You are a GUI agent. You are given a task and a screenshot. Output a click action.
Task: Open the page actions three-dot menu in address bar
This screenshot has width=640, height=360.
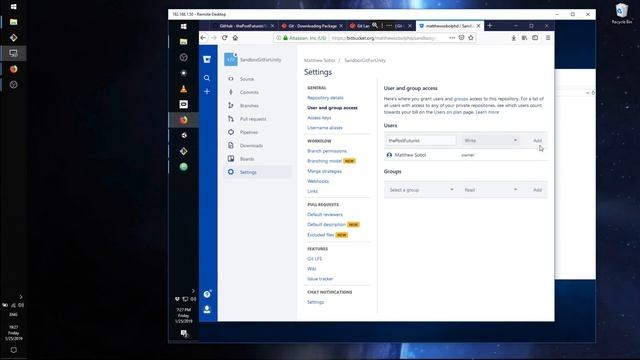point(452,38)
